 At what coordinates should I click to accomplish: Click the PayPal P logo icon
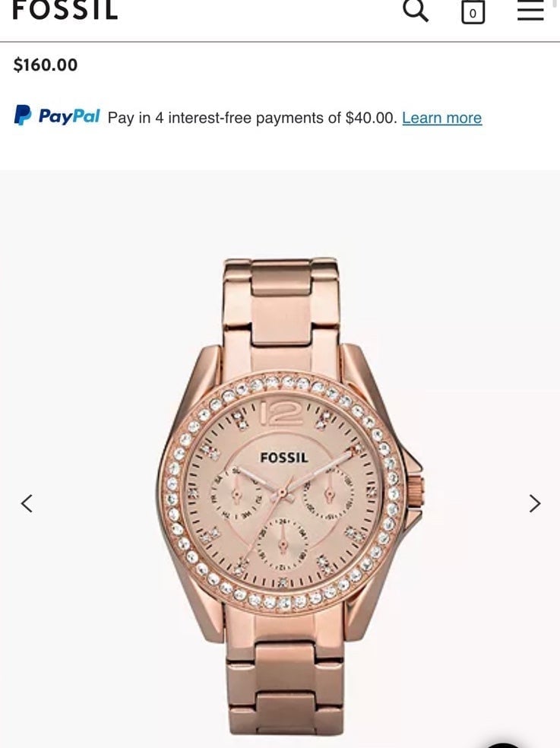[x=23, y=116]
